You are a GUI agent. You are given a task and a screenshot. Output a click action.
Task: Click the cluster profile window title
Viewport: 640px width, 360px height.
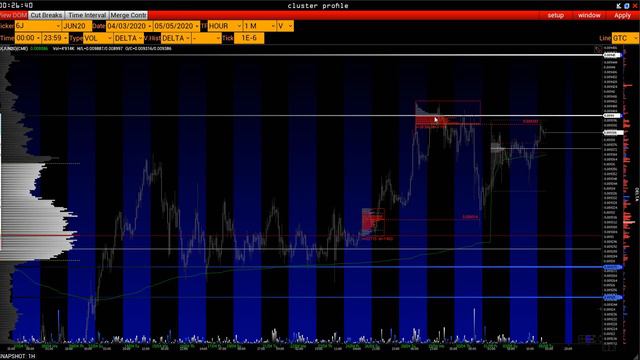[318, 6]
